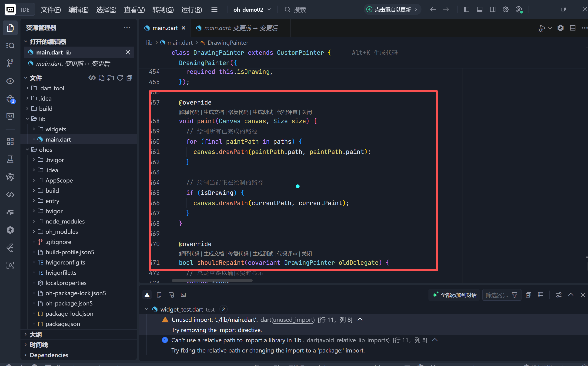The image size is (588, 366).
Task: Open the Source Control sidebar icon
Action: tap(10, 63)
